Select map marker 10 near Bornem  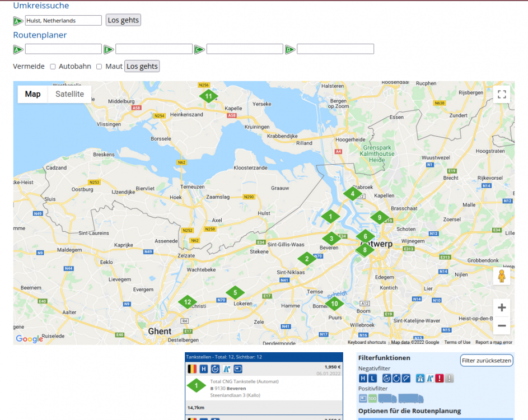[x=334, y=304]
